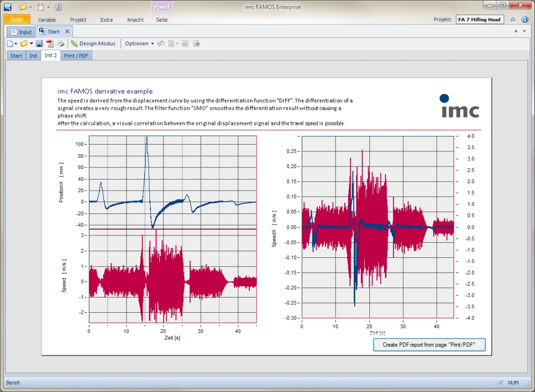535x392 pixels.
Task: Click the Panel contextual tab header
Action: click(x=162, y=7)
